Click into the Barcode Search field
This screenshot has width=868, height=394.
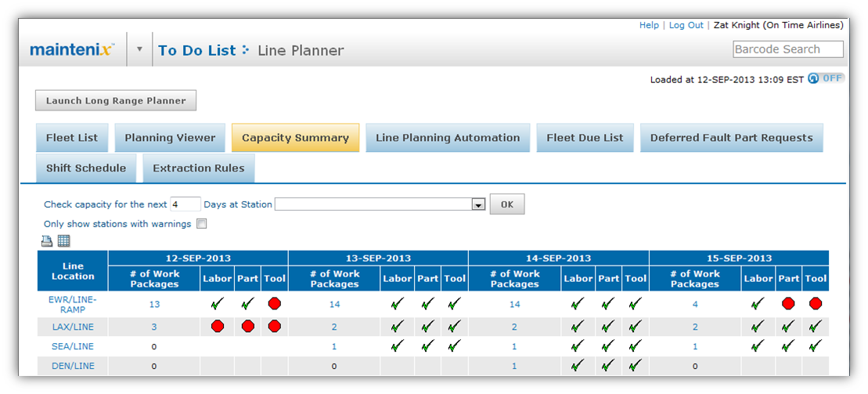787,49
